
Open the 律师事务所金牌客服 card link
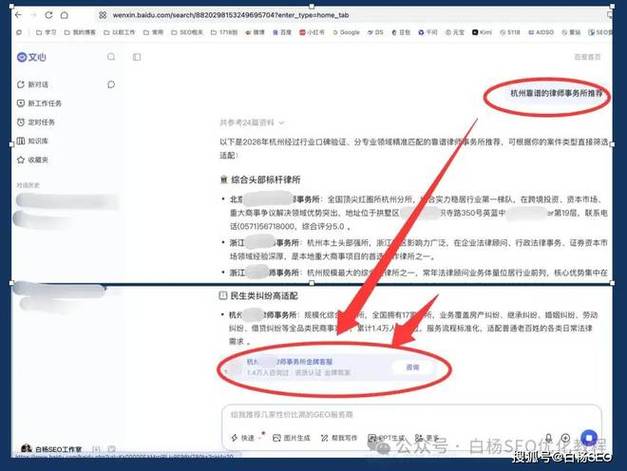290,361
